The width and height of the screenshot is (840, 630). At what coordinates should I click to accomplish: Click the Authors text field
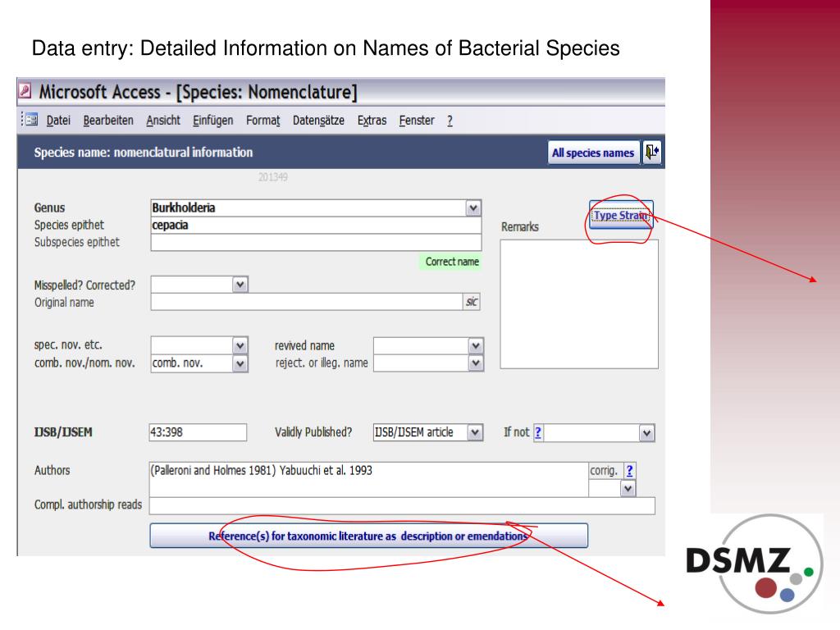coord(368,479)
